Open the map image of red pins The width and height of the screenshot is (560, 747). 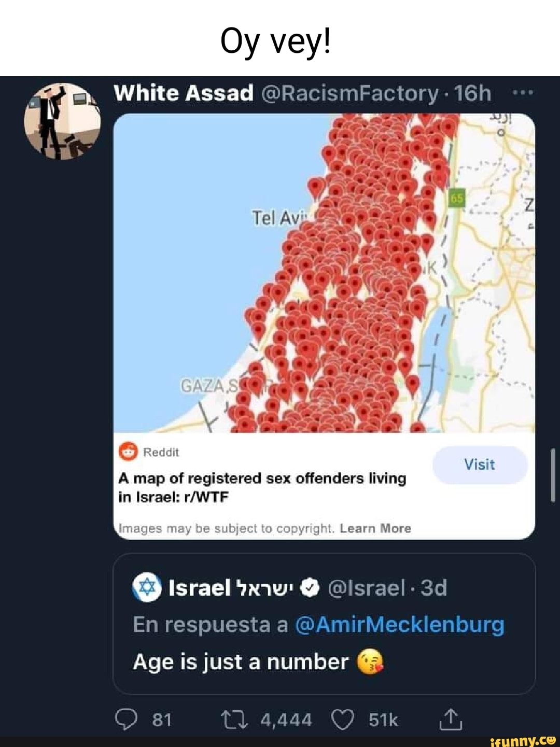324,273
